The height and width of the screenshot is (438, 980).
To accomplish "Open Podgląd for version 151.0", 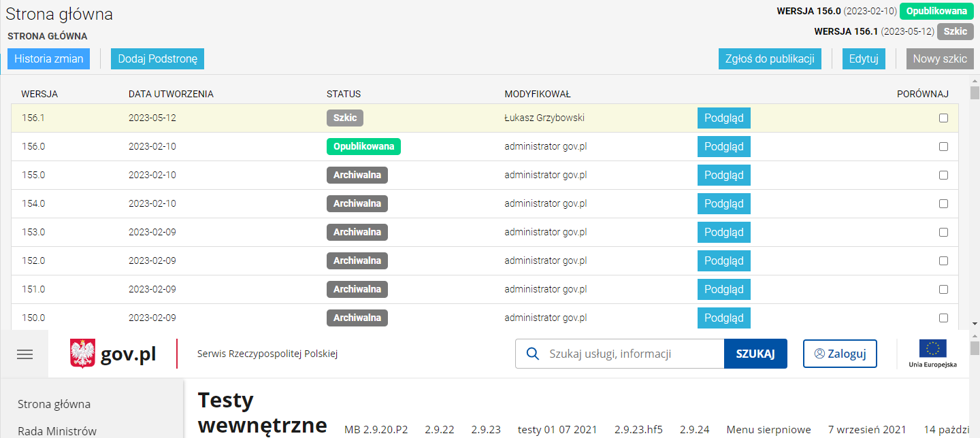I will pyautogui.click(x=724, y=289).
